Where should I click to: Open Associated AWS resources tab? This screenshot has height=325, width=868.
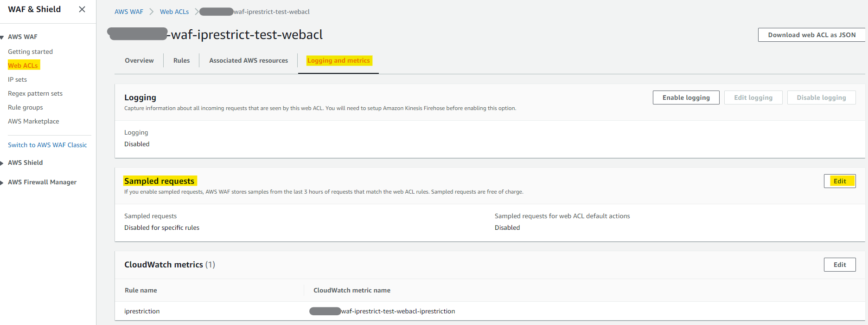pyautogui.click(x=249, y=60)
